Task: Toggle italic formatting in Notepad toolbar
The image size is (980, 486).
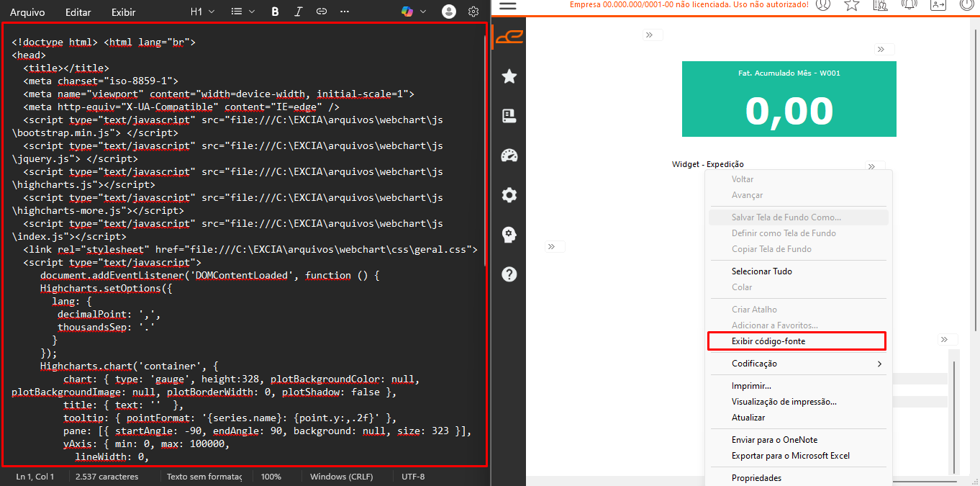Action: 298,12
